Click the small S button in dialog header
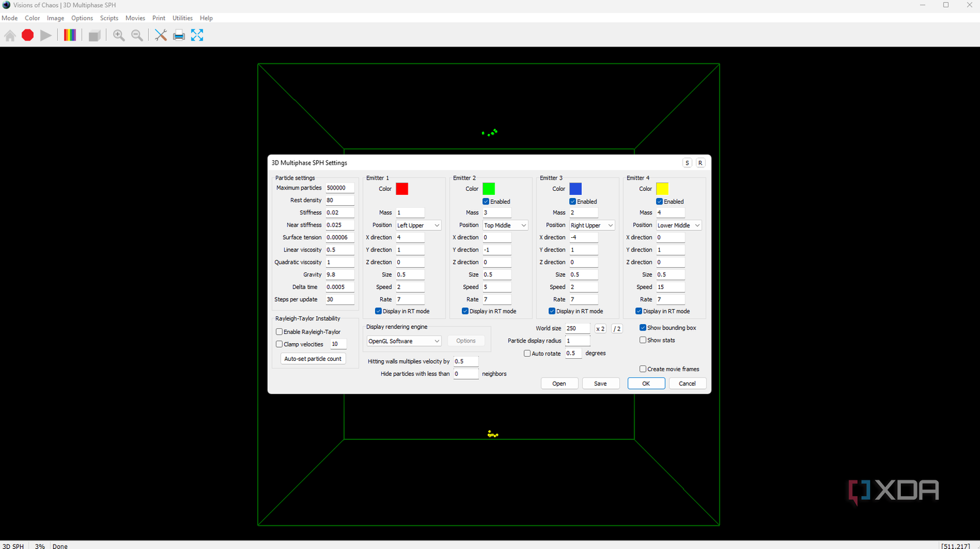 click(687, 163)
